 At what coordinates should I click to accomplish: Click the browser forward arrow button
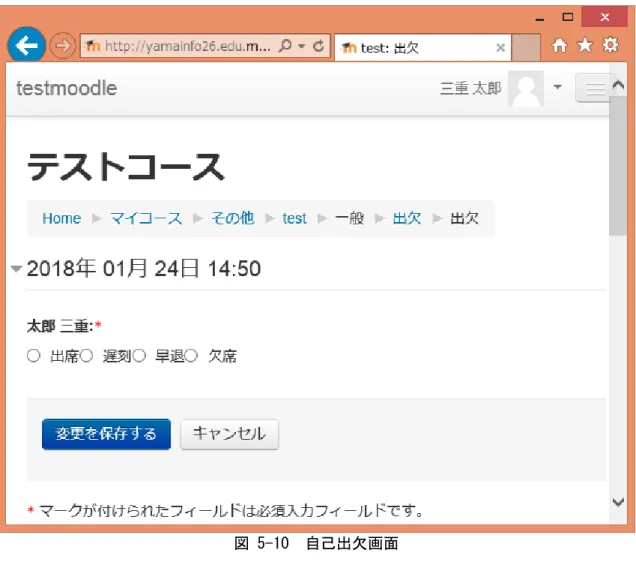(x=62, y=45)
